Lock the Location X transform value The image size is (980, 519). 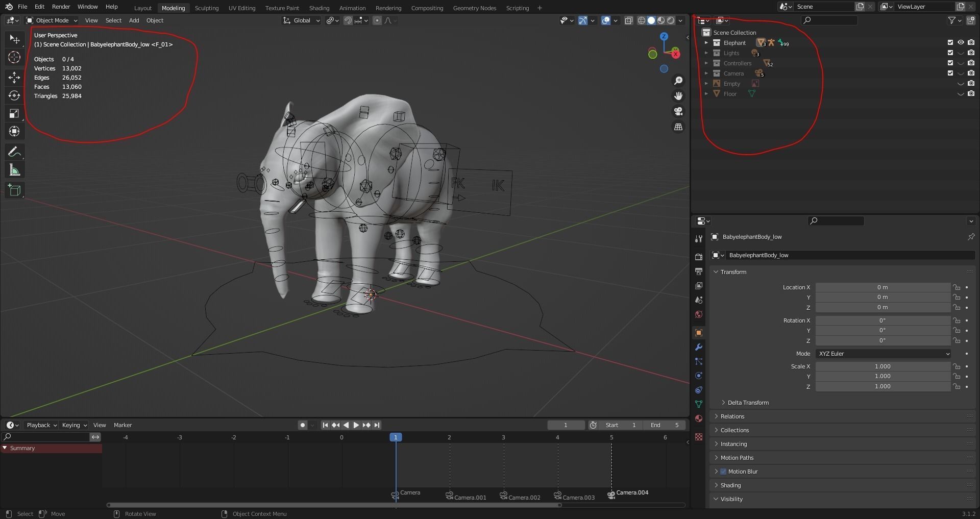[957, 287]
